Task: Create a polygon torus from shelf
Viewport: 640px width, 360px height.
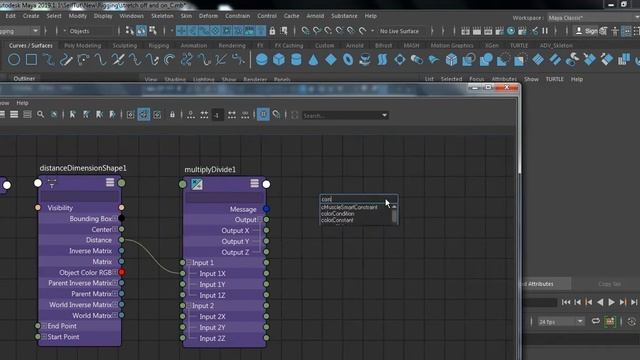Action: click(348, 60)
